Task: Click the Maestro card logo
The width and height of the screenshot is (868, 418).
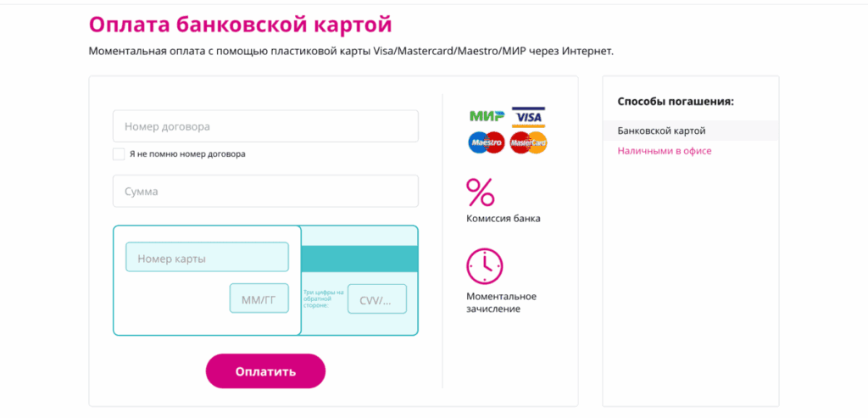Action: 487,142
